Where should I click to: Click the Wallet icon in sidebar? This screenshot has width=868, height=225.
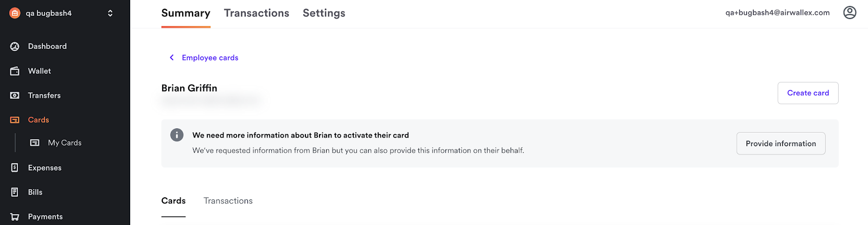[15, 71]
